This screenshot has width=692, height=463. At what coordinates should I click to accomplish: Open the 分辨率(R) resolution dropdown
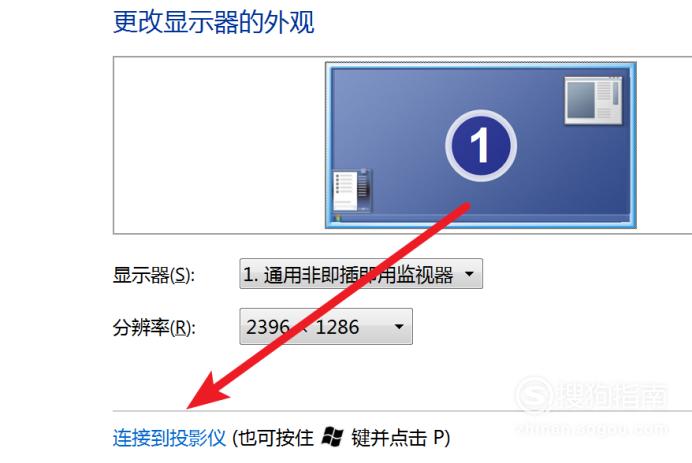(326, 327)
